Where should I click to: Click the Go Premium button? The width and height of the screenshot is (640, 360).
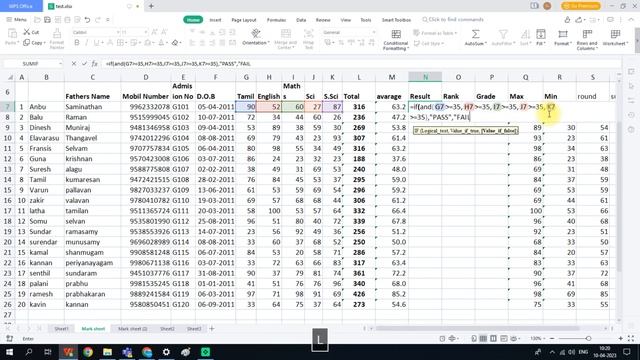581,6
